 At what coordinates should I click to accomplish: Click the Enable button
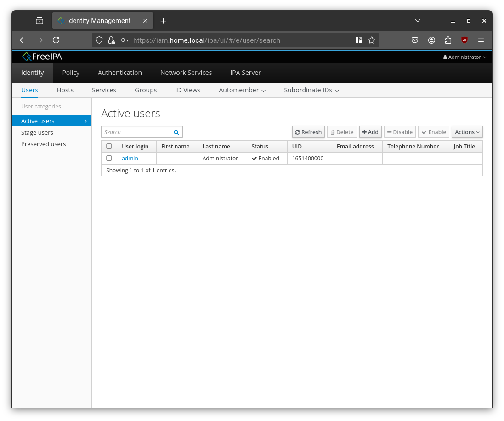click(x=434, y=132)
